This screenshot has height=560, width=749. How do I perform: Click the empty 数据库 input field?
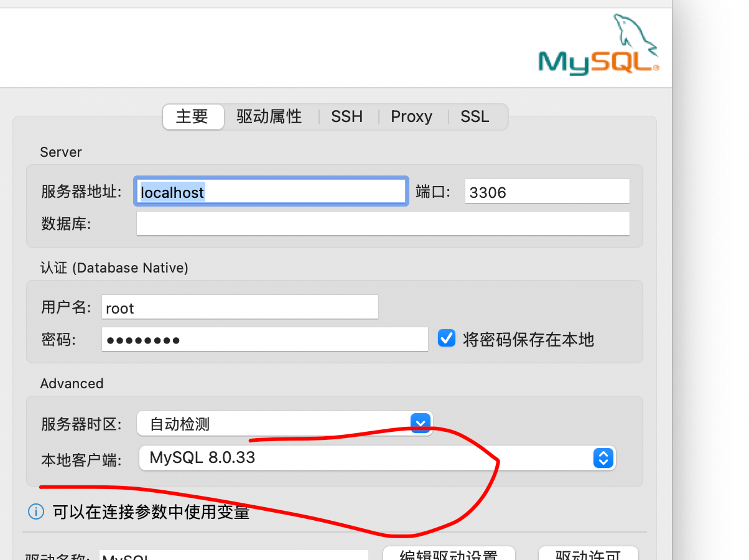pyautogui.click(x=383, y=224)
